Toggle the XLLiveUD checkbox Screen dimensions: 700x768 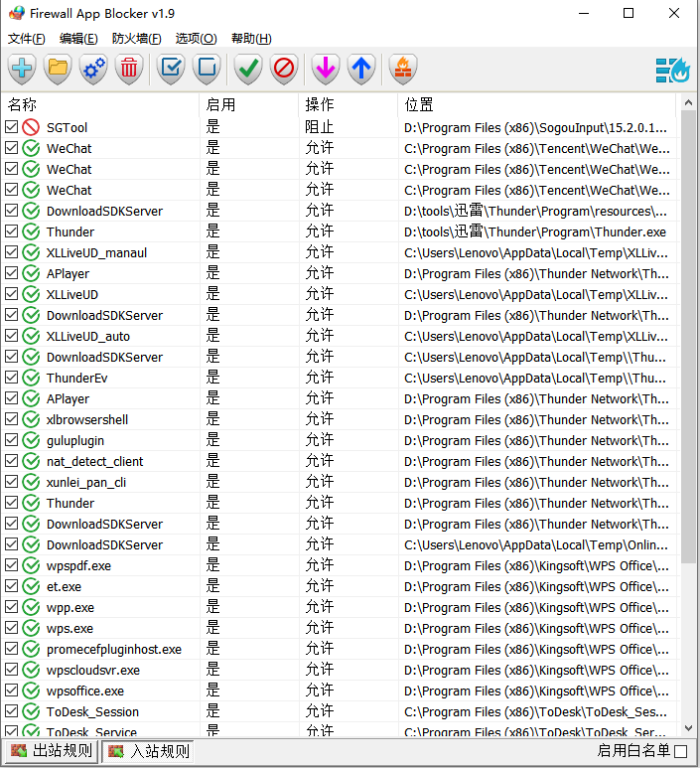[11, 294]
